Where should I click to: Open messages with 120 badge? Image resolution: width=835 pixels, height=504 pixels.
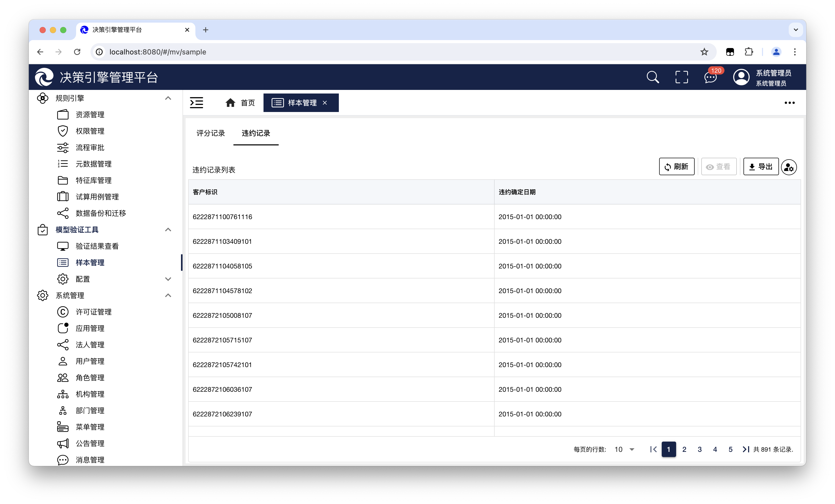(x=710, y=77)
